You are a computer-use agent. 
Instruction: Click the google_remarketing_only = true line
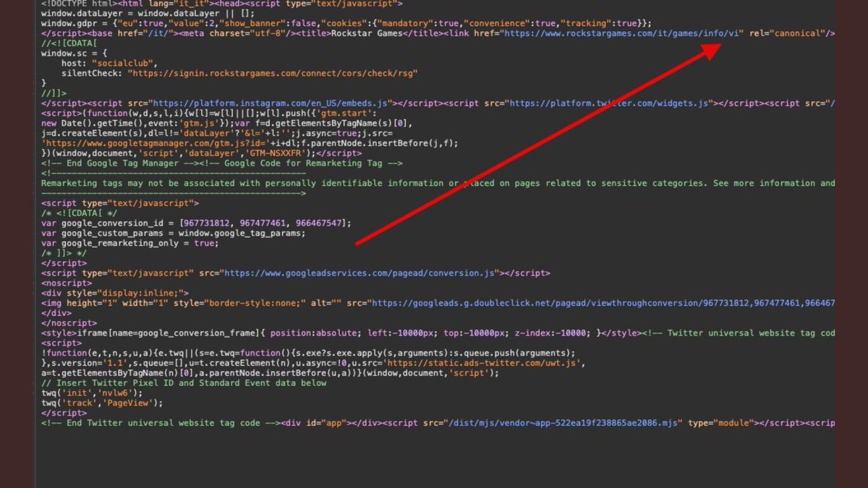[x=129, y=243]
